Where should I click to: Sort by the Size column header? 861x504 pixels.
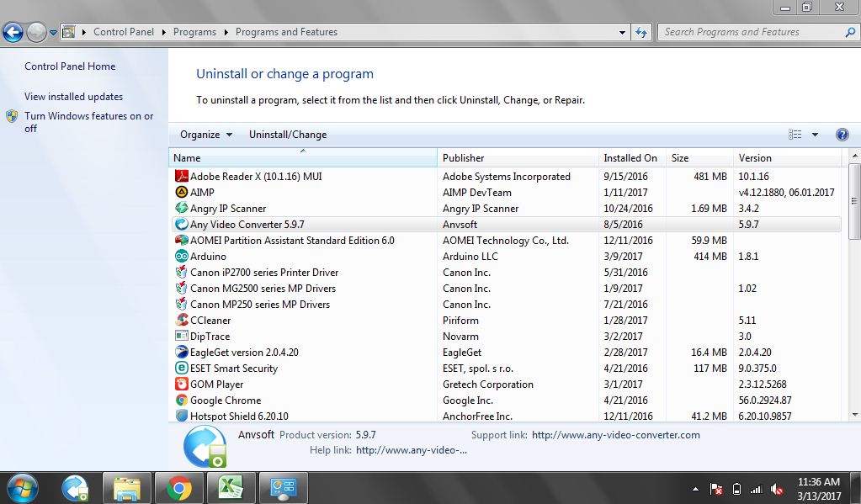(x=699, y=157)
